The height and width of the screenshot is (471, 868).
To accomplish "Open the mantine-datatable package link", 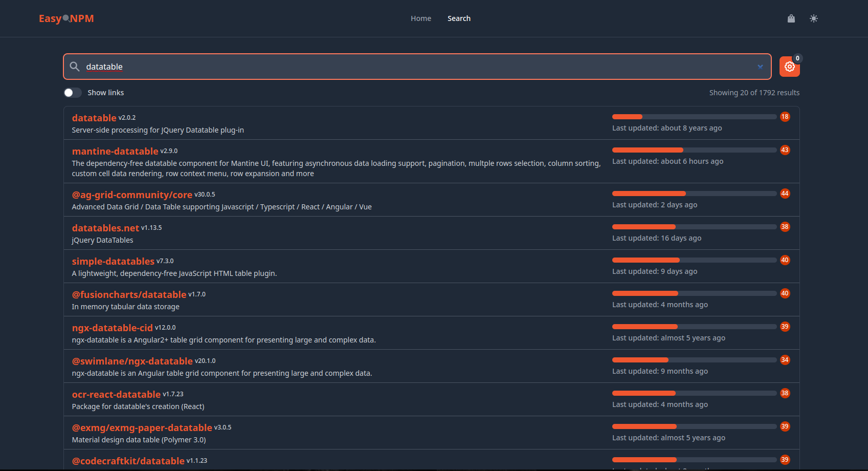I will 115,151.
